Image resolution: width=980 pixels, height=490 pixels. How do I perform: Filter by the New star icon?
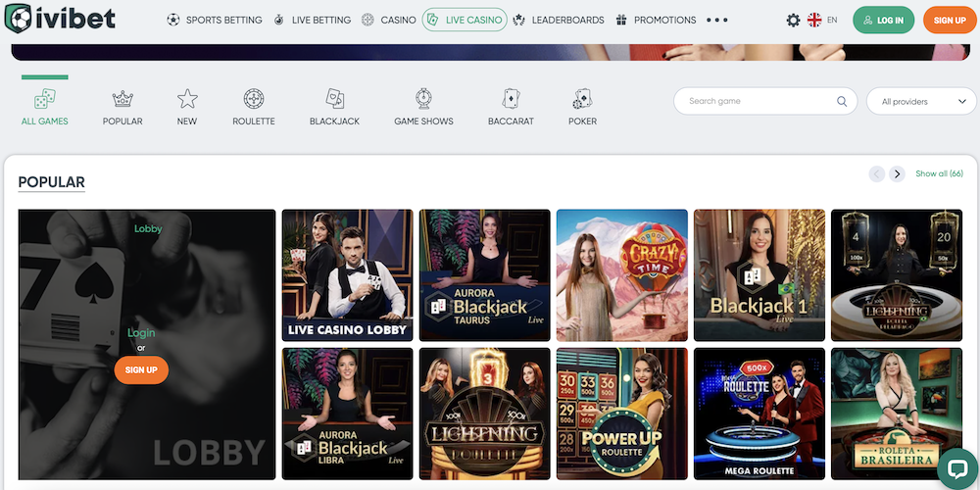(x=187, y=99)
